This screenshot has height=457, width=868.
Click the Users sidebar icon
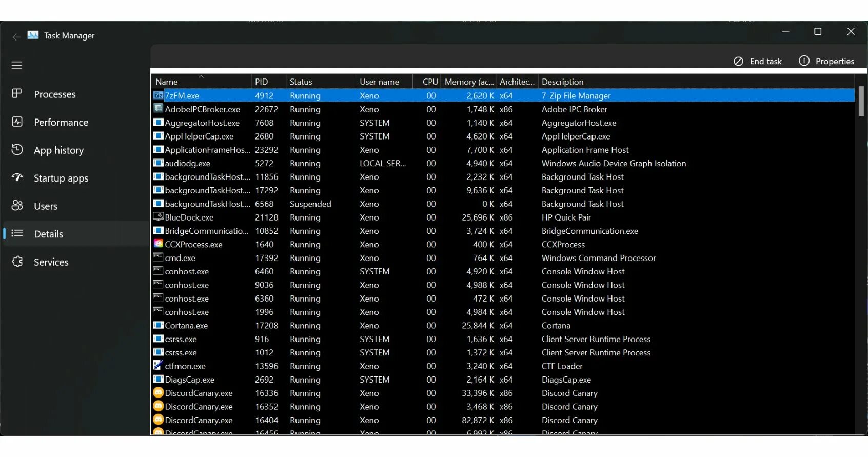coord(17,205)
